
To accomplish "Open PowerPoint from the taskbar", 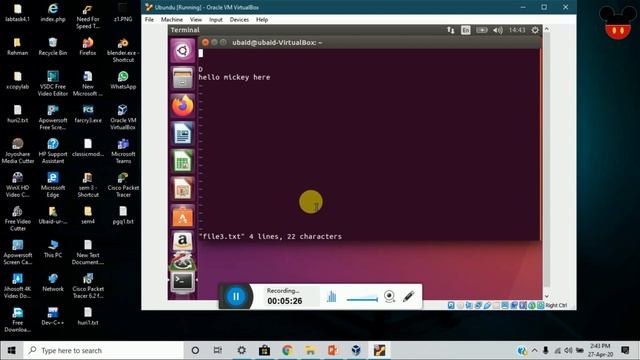I will tap(333, 350).
